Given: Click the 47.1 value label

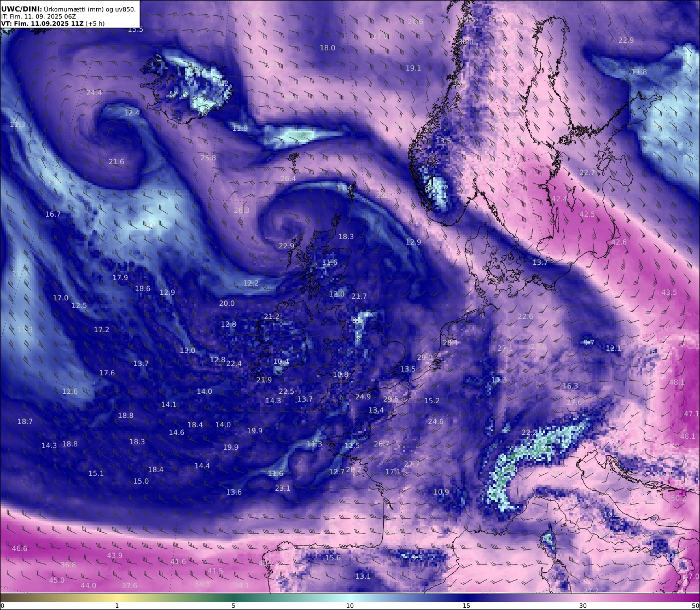Looking at the screenshot, I should click(691, 414).
